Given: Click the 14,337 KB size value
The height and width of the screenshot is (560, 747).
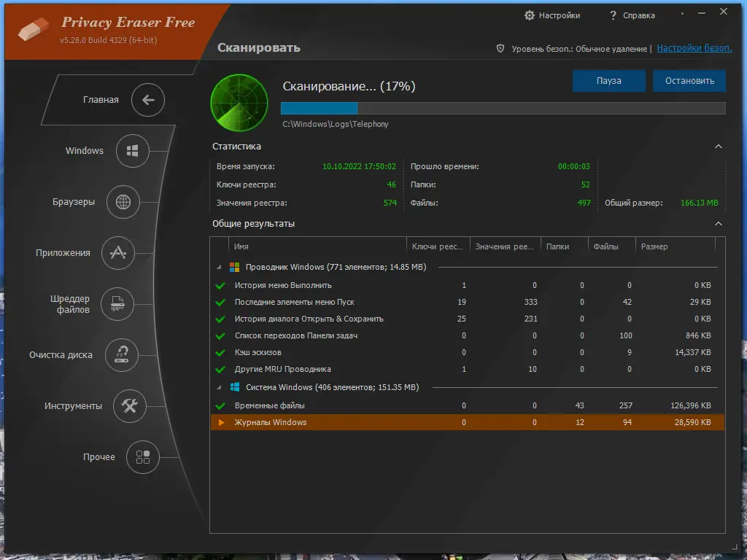Looking at the screenshot, I should pos(693,352).
